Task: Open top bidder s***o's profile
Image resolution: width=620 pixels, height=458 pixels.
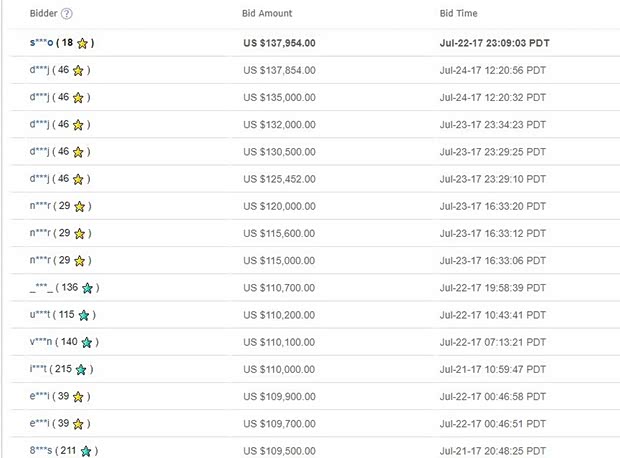Action: click(x=42, y=44)
